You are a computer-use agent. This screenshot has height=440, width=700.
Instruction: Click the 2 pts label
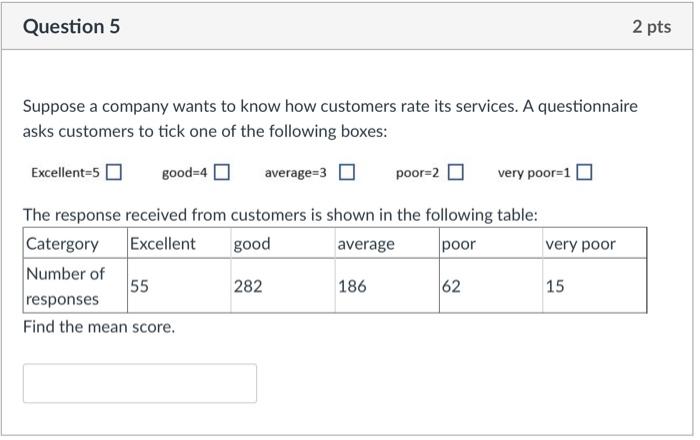[651, 27]
